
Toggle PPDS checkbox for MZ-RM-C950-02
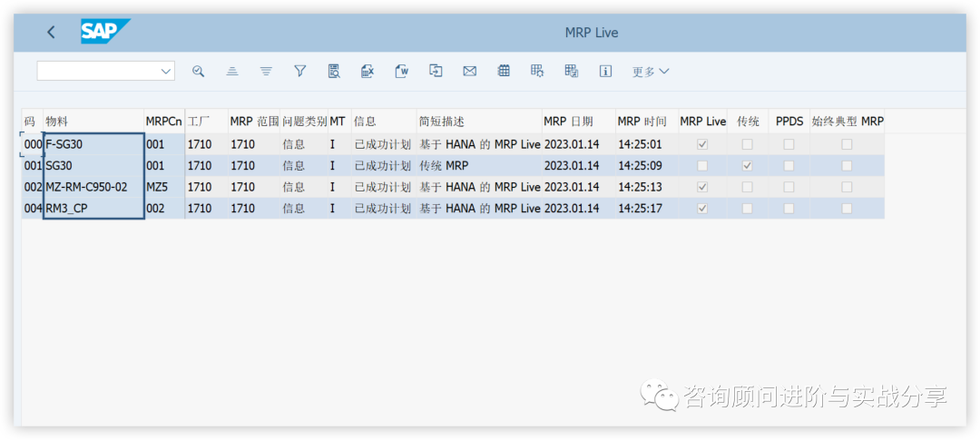click(x=789, y=187)
